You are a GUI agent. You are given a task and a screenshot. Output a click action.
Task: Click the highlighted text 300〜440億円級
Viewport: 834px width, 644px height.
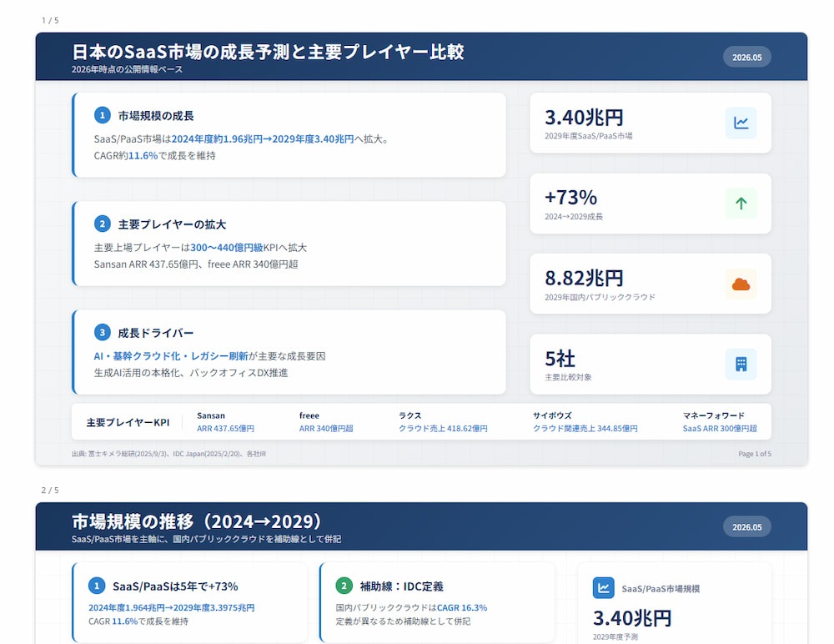tap(227, 248)
